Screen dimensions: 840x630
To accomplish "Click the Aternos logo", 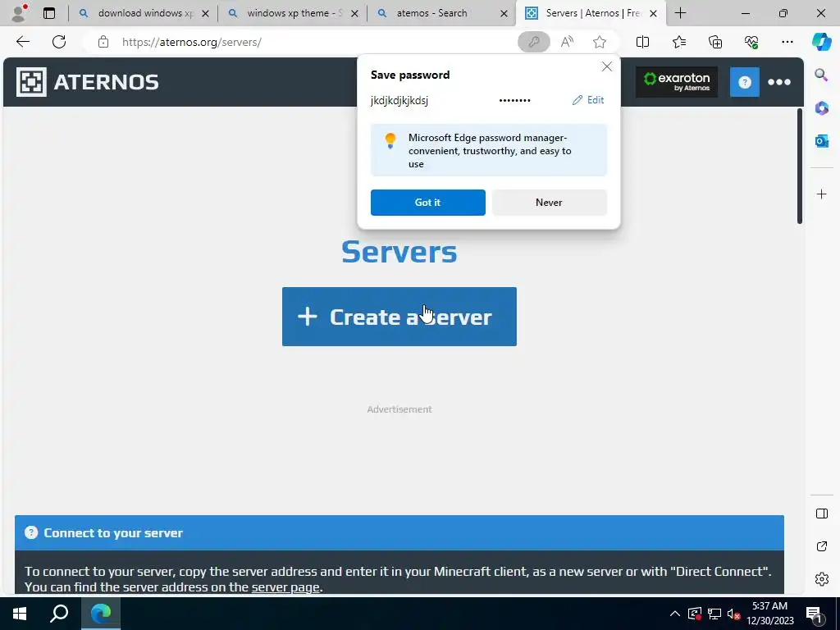I will [87, 82].
